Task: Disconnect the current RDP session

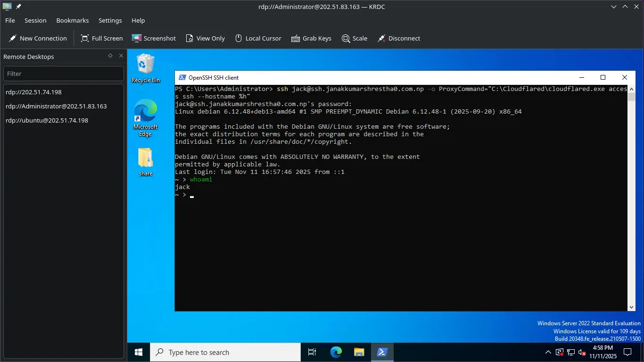Action: coord(399,39)
